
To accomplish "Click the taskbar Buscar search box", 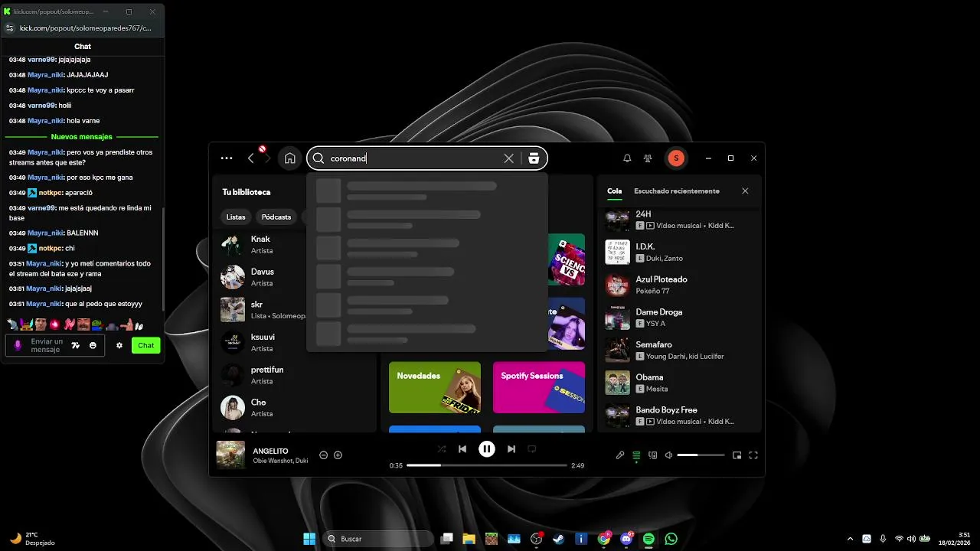I will click(x=378, y=539).
